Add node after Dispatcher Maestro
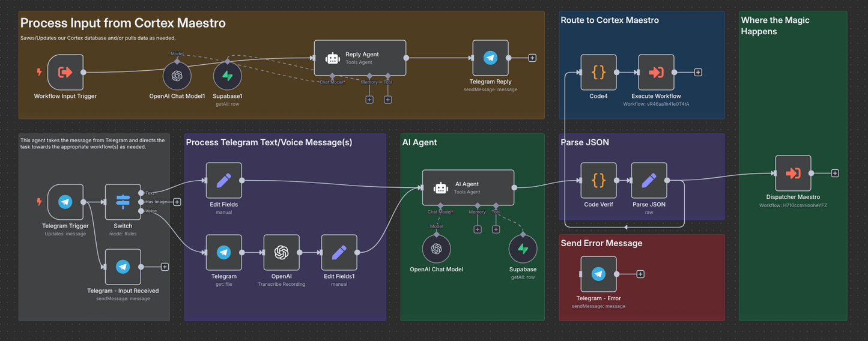The image size is (868, 341). coord(835,174)
